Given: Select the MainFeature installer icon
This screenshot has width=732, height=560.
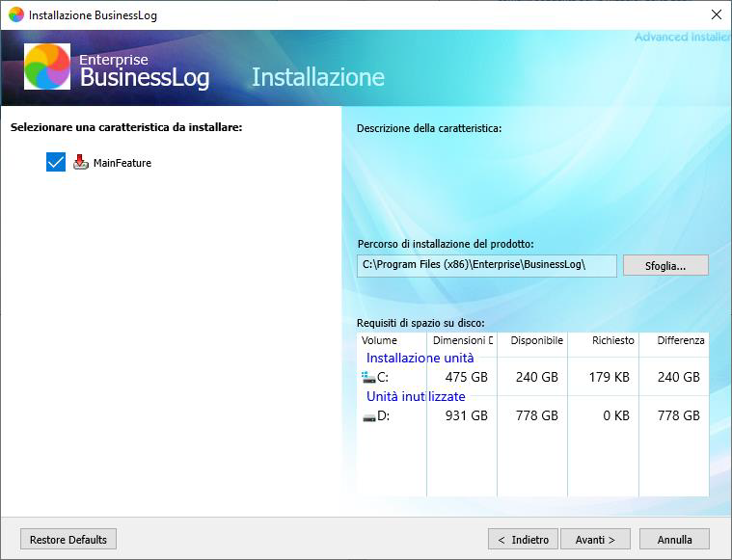Looking at the screenshot, I should tap(81, 162).
